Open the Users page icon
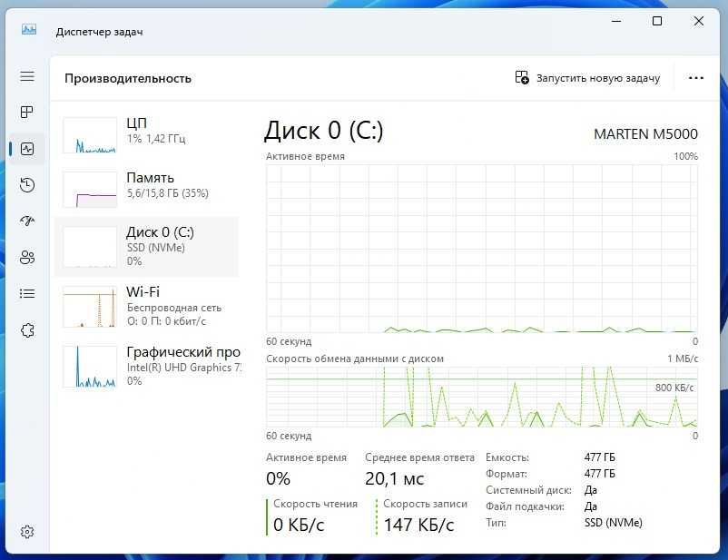The height and width of the screenshot is (560, 728). tap(27, 257)
